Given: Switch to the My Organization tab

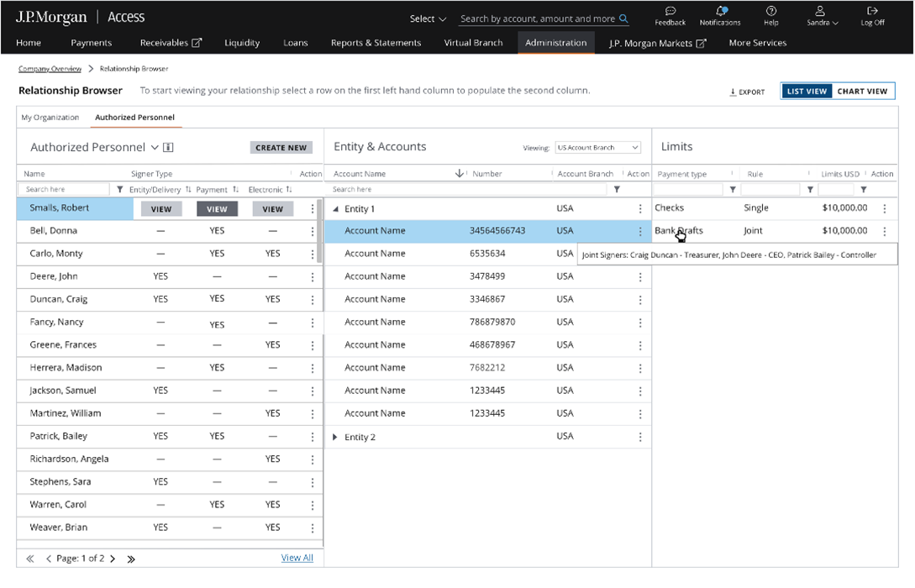Looking at the screenshot, I should click(x=50, y=118).
